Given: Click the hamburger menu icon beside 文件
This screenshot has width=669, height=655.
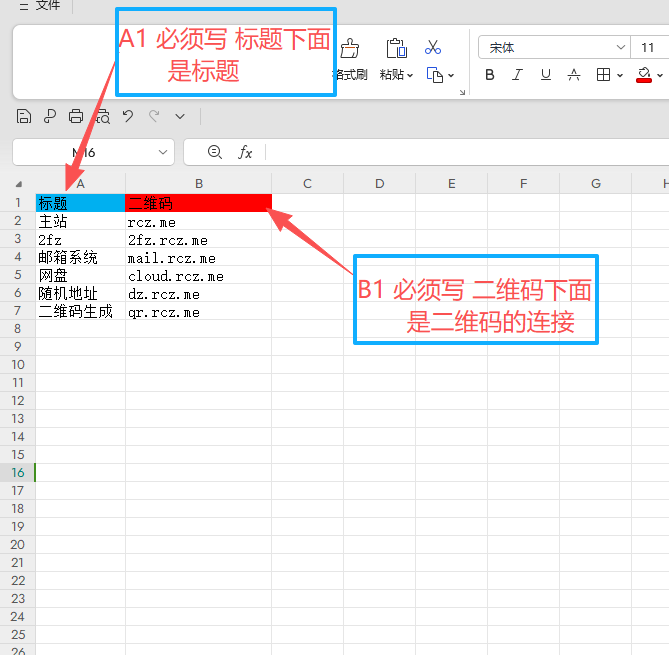Looking at the screenshot, I should click(24, 6).
